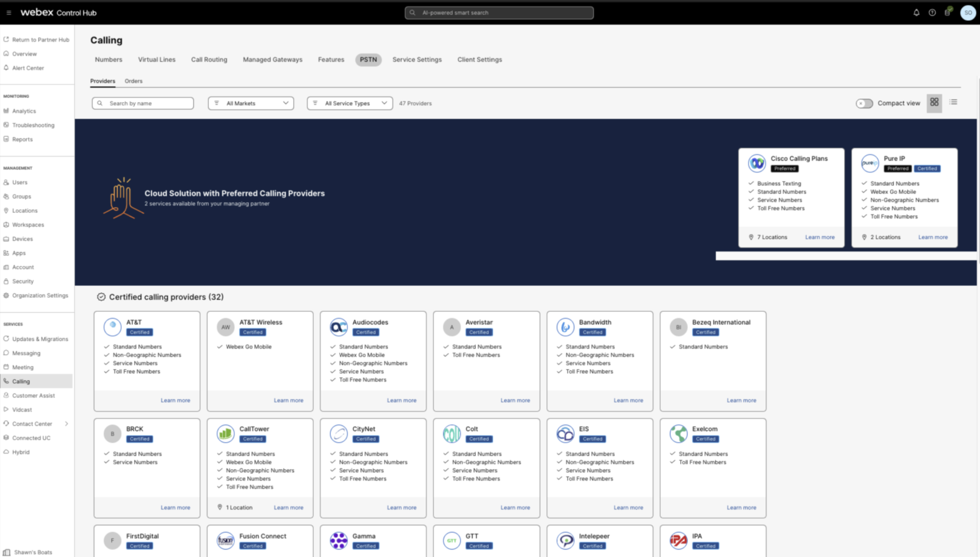Image resolution: width=980 pixels, height=557 pixels.
Task: Click the Bezeq International BI avatar
Action: [678, 327]
